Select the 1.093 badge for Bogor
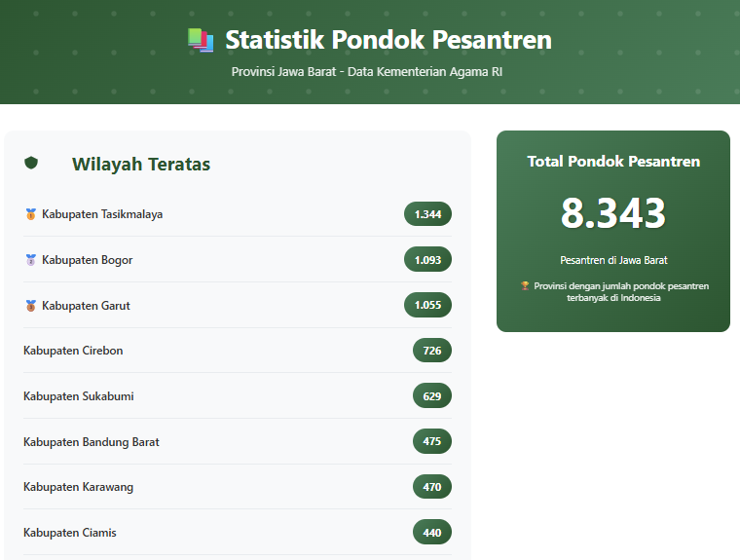 tap(427, 260)
